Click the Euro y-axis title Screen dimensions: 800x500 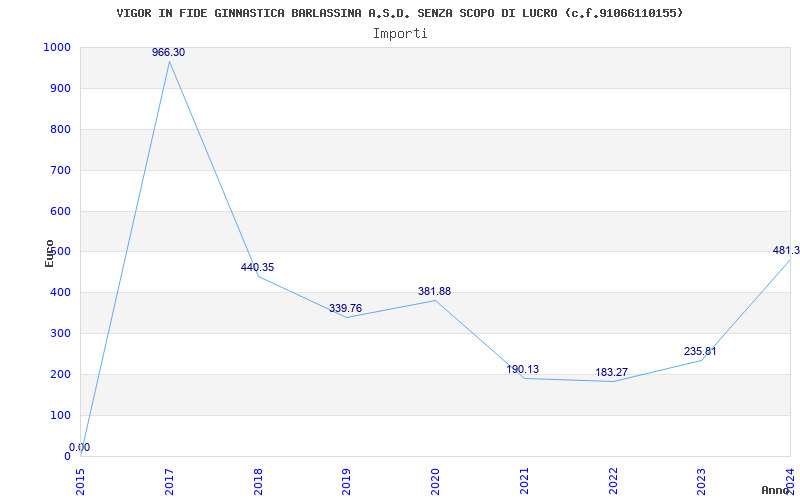49,253
